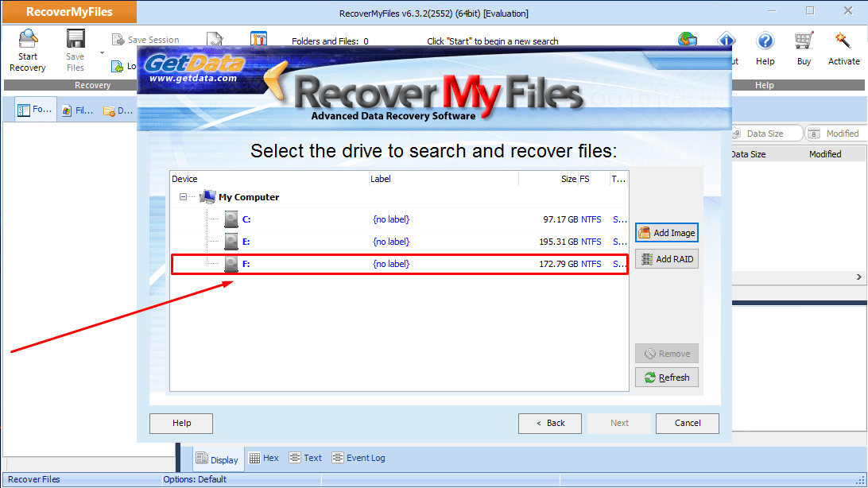Switch to the Hex tab
This screenshot has width=868, height=488.
264,458
